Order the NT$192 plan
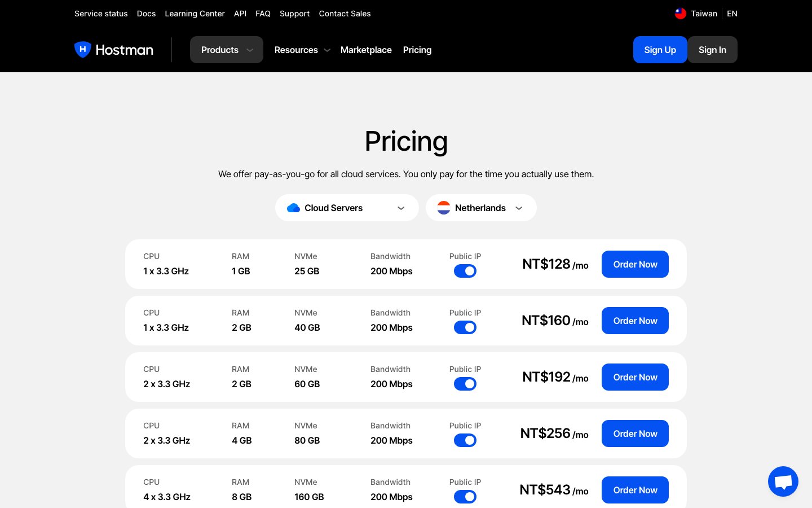 pos(635,377)
